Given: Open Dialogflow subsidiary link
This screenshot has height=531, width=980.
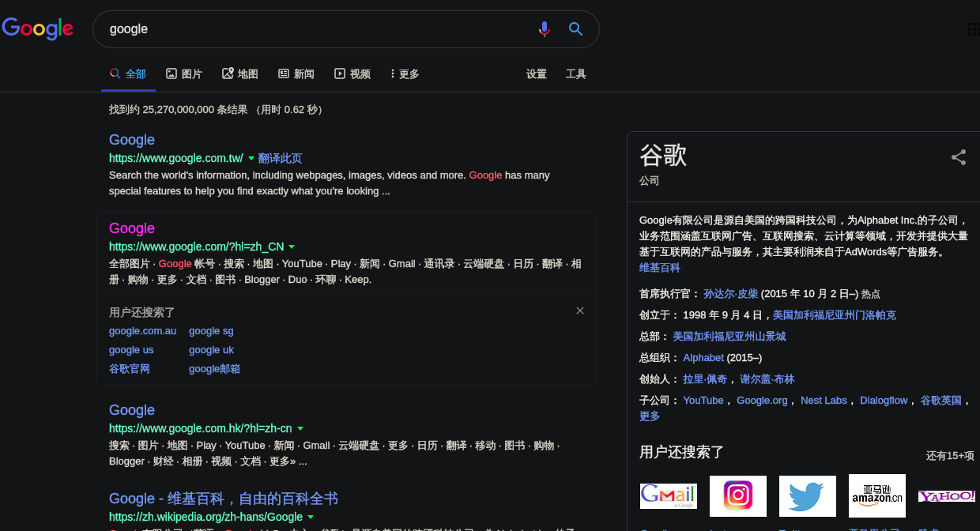Looking at the screenshot, I should point(884,401).
